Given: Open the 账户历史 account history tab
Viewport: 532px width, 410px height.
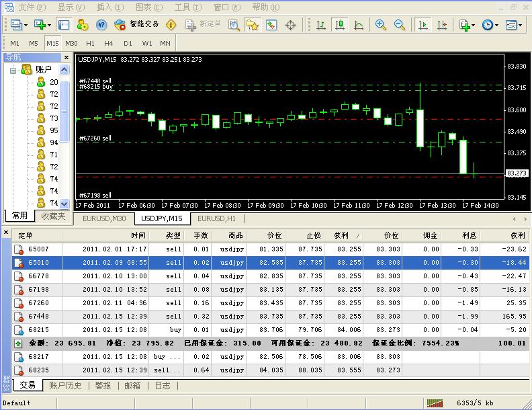Looking at the screenshot, I should tap(65, 385).
